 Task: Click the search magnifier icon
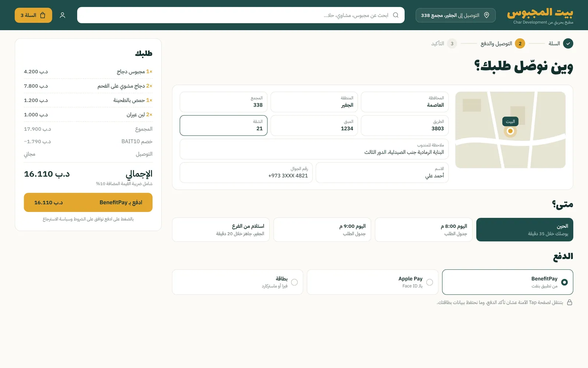click(x=396, y=15)
